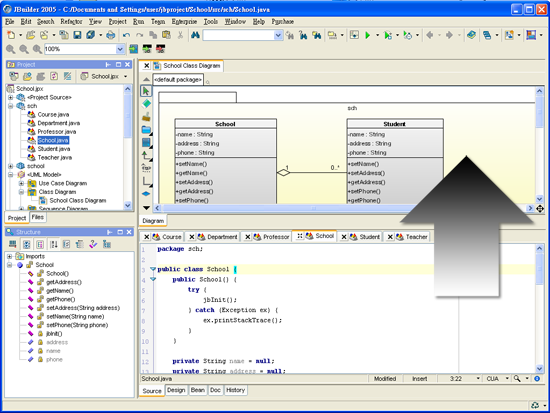The image size is (550, 413).
Task: Select Student.java in project tree
Action: click(54, 149)
